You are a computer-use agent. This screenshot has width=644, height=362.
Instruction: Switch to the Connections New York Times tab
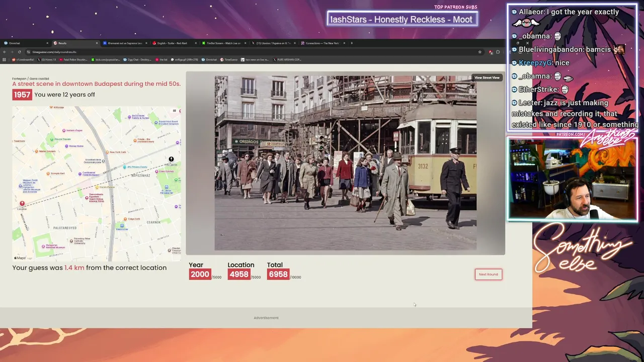[x=323, y=43]
